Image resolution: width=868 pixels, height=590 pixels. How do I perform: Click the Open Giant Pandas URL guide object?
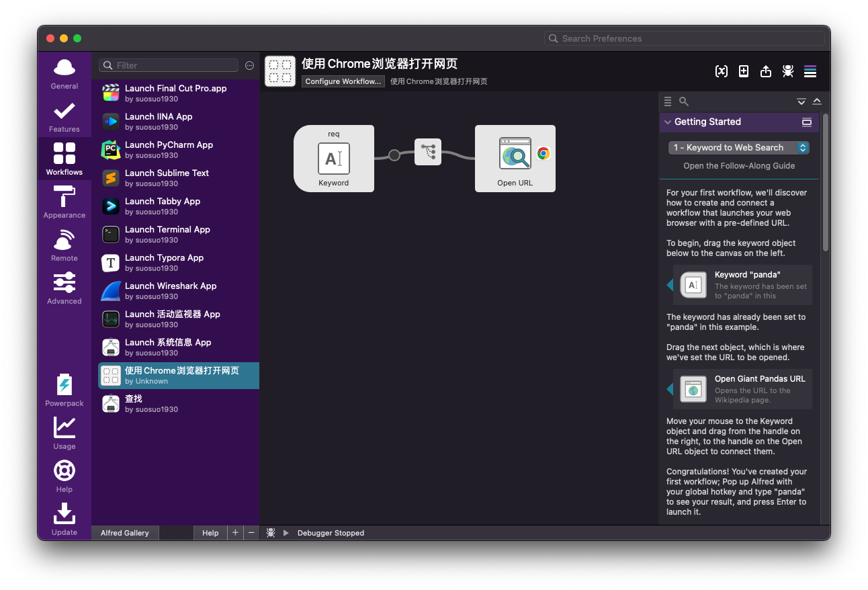[x=742, y=389]
